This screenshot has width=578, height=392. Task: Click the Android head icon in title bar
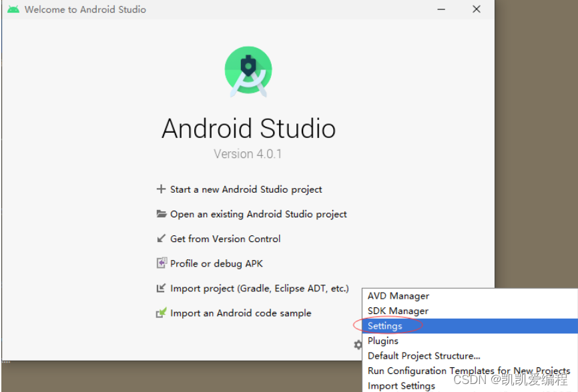(x=13, y=9)
